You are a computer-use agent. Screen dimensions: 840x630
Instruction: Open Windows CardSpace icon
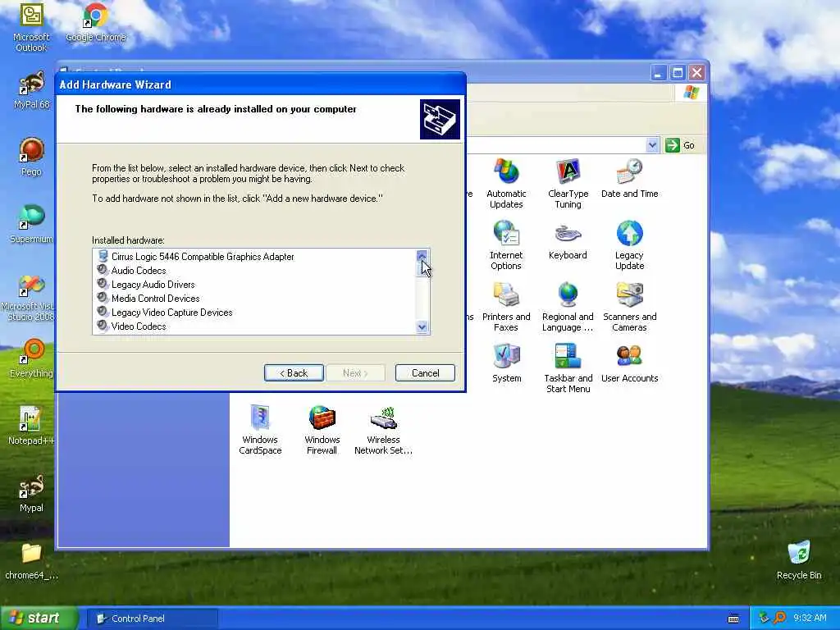tap(260, 429)
